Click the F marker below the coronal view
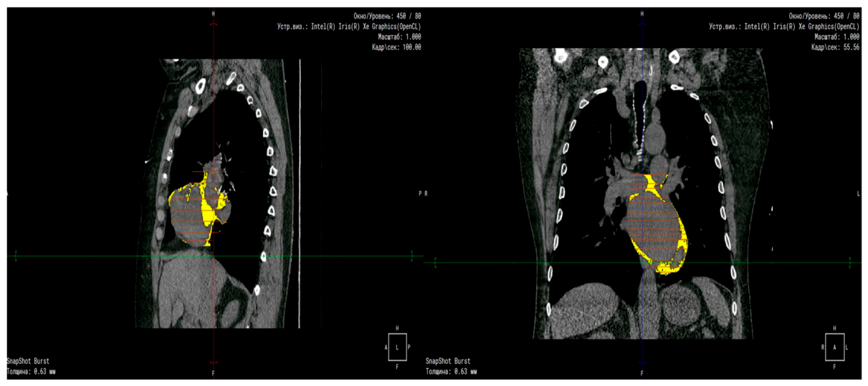Viewport: 868px width, 386px height. [642, 373]
